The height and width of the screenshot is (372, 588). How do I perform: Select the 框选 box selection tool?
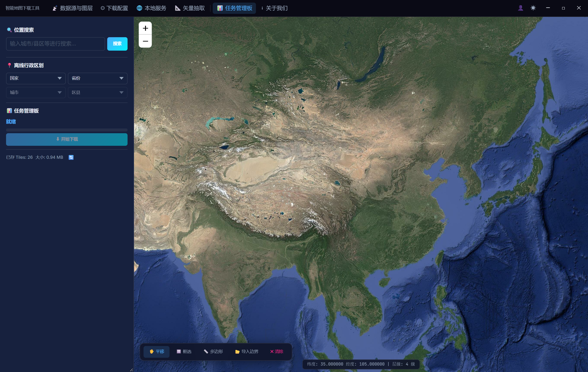(184, 351)
